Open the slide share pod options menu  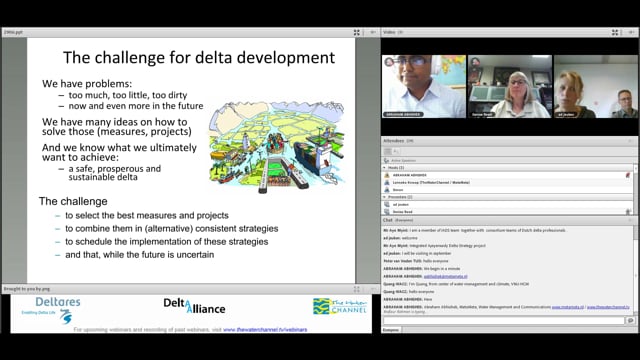[373, 32]
